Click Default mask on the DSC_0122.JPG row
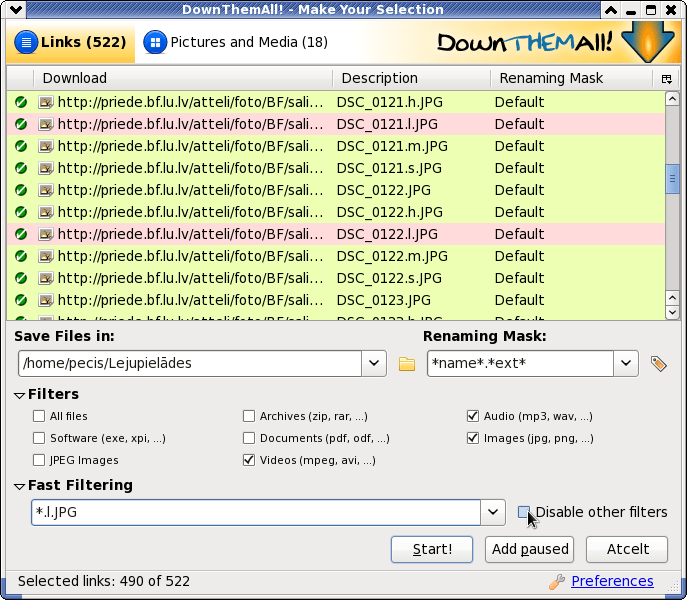The width and height of the screenshot is (687, 600). click(x=519, y=190)
